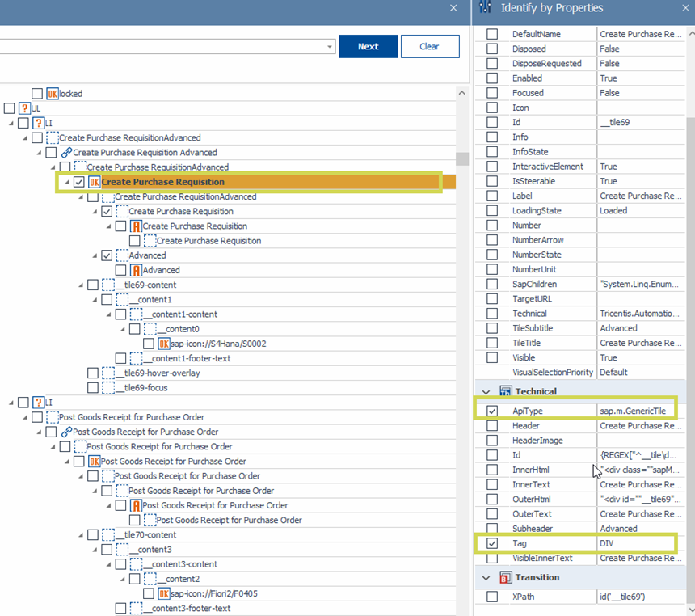The width and height of the screenshot is (695, 616).
Task: Click the Clear button
Action: point(429,47)
